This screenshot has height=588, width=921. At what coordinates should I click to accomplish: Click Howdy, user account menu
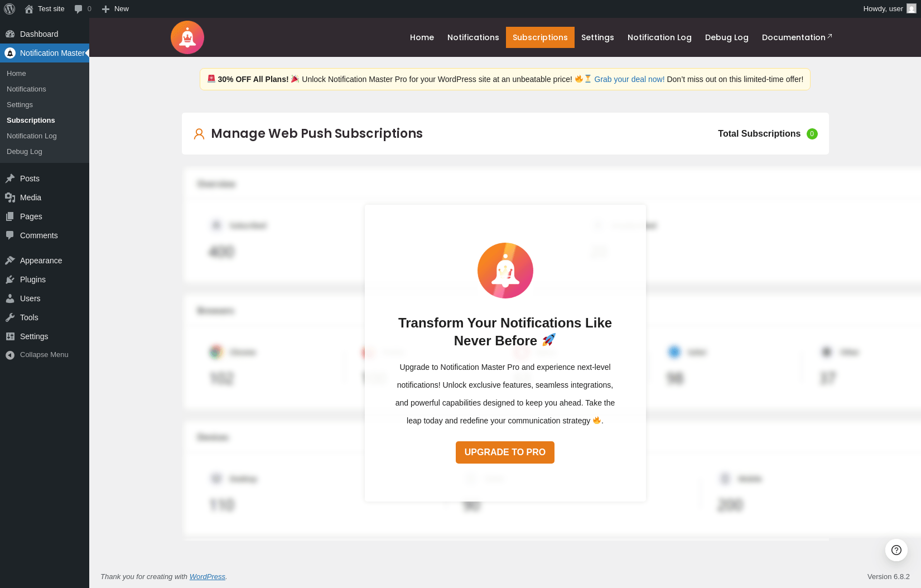(889, 9)
